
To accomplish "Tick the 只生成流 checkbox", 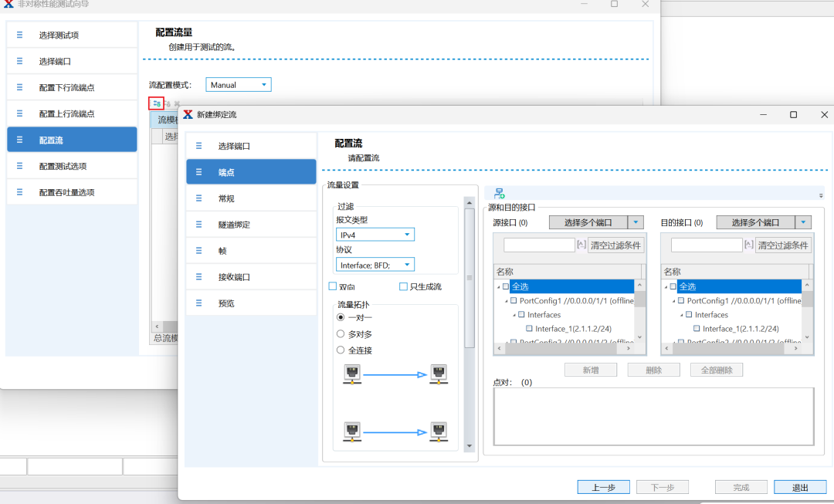I will 403,287.
